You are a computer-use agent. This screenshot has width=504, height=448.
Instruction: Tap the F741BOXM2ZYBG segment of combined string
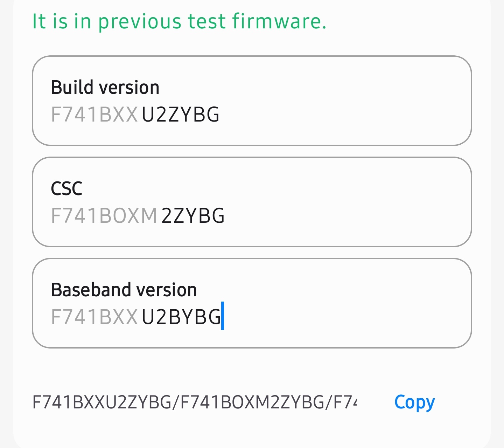252,402
